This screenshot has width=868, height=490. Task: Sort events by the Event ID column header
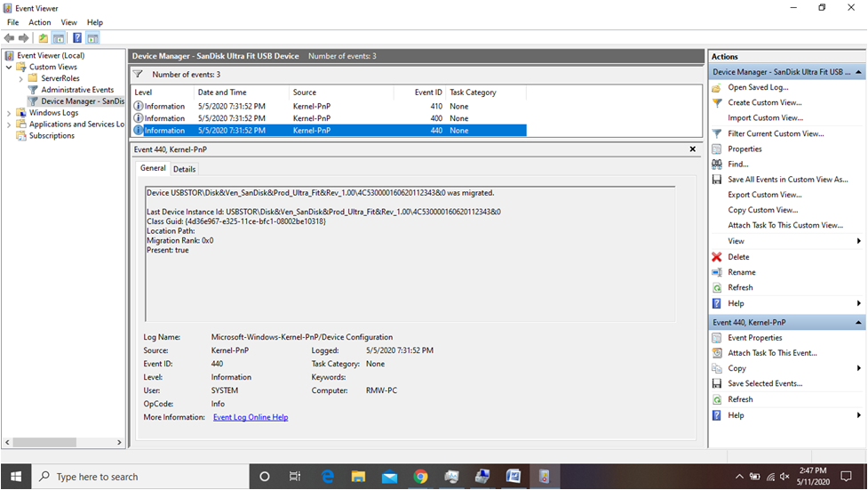click(x=419, y=92)
